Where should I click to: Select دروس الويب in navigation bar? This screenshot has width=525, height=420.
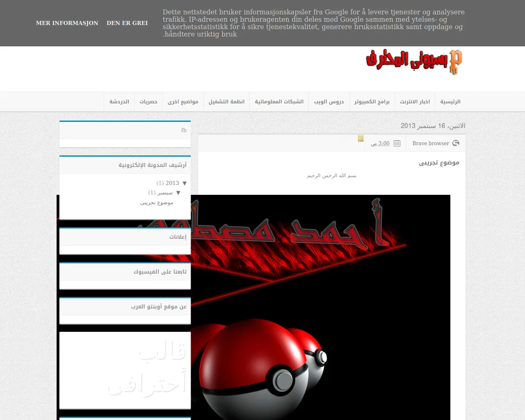coord(329,102)
